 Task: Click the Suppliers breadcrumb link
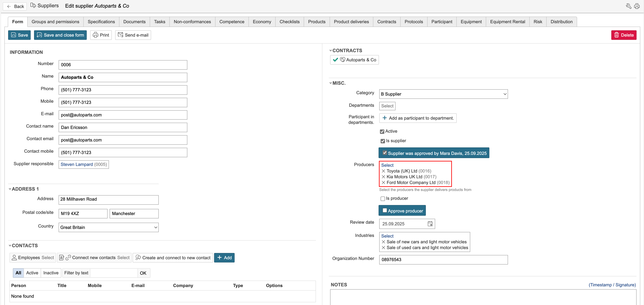[x=48, y=5]
